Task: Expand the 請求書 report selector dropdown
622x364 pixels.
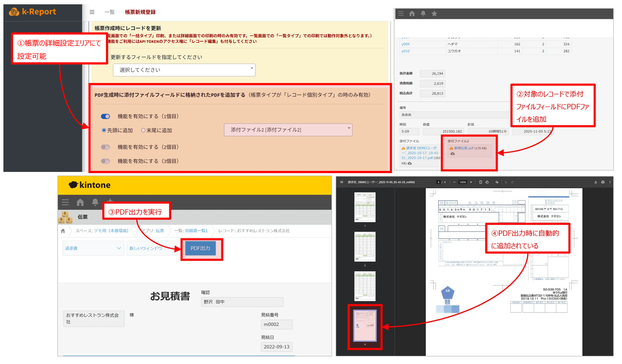Action: click(x=93, y=248)
